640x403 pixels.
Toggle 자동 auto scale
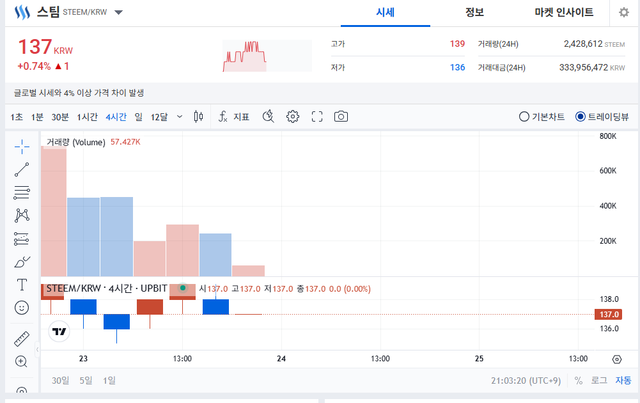(623, 381)
